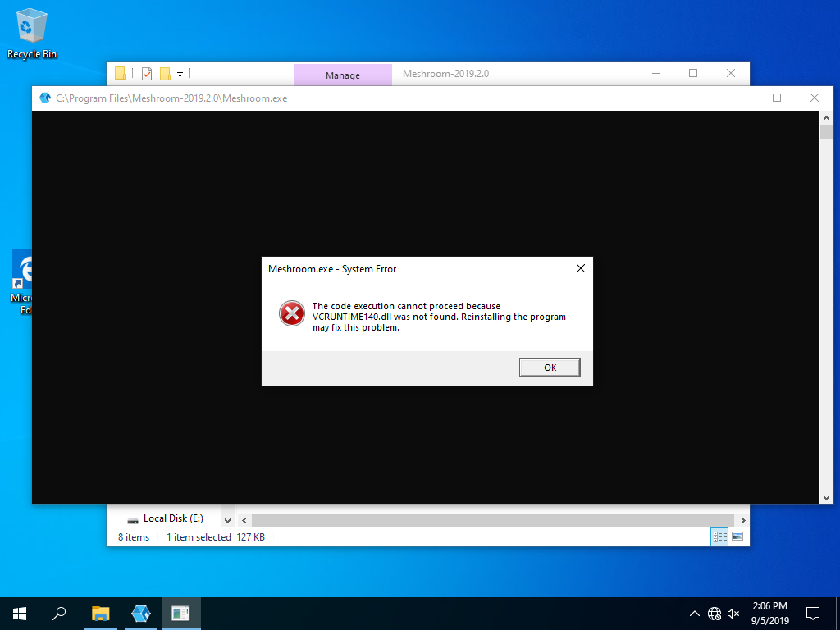Image resolution: width=840 pixels, height=630 pixels.
Task: Switch to details view in the status bar
Action: click(x=719, y=536)
